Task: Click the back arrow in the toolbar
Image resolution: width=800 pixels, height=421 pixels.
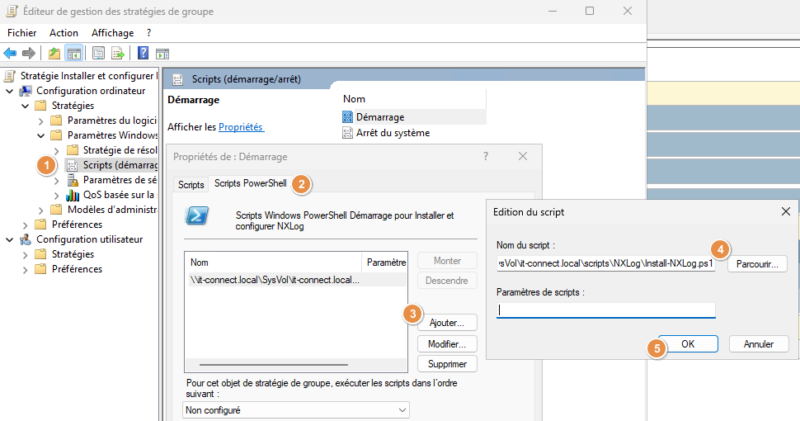Action: [x=11, y=53]
